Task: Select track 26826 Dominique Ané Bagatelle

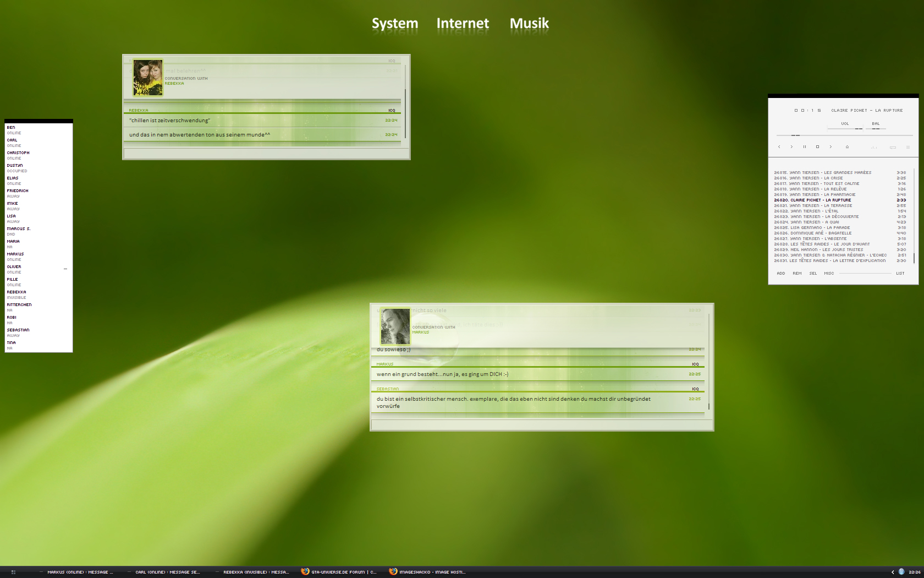Action: pyautogui.click(x=840, y=233)
